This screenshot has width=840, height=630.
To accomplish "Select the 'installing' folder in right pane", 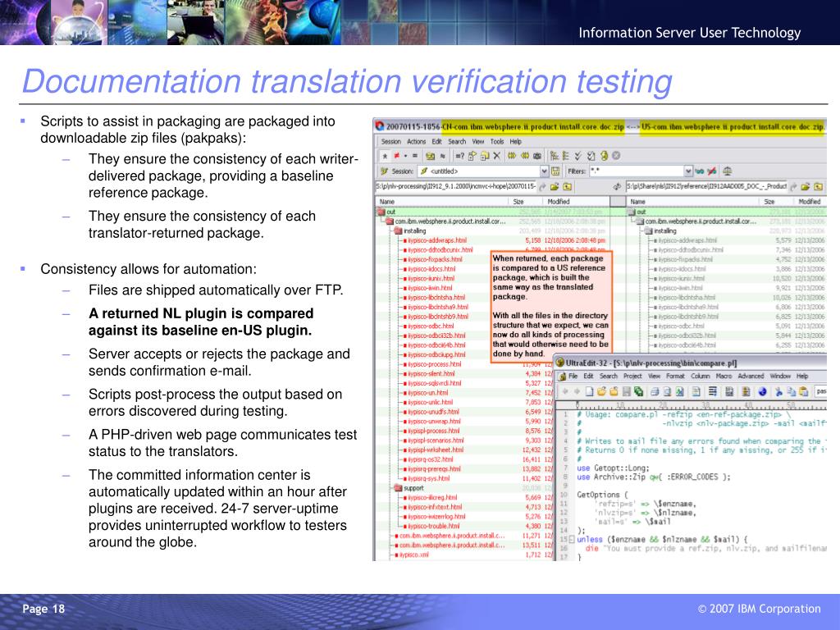I will [x=664, y=231].
